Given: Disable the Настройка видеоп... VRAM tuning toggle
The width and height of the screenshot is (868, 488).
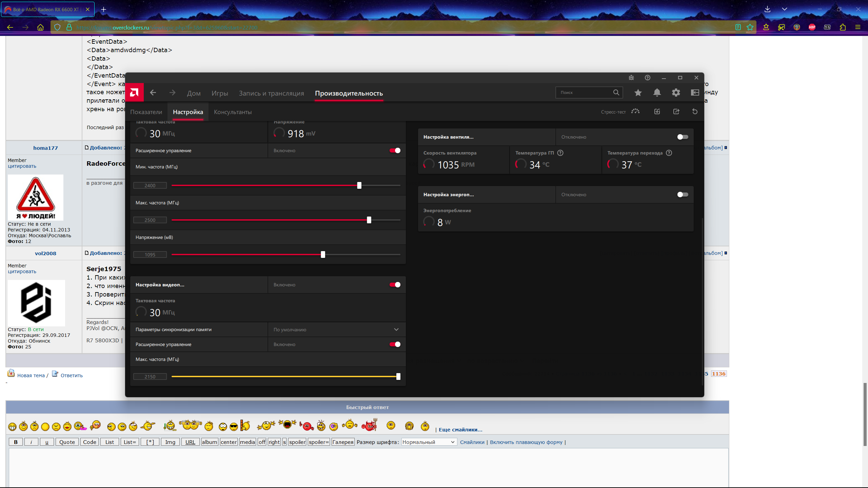Looking at the screenshot, I should pyautogui.click(x=395, y=285).
